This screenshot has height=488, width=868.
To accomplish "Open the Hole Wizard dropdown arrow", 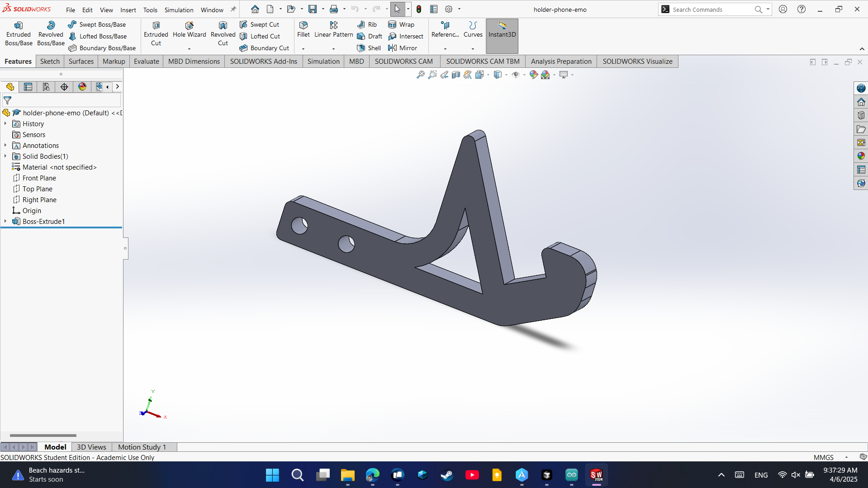I will (189, 49).
